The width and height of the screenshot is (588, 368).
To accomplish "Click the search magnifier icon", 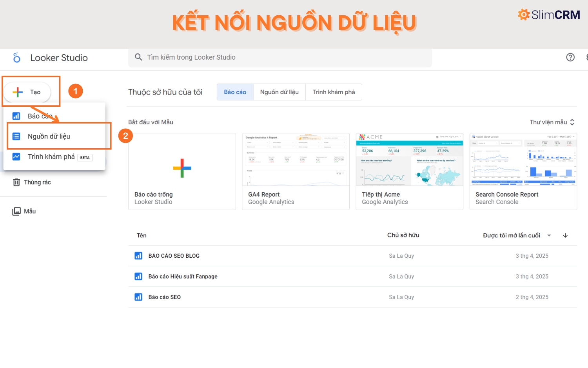I will (x=138, y=57).
